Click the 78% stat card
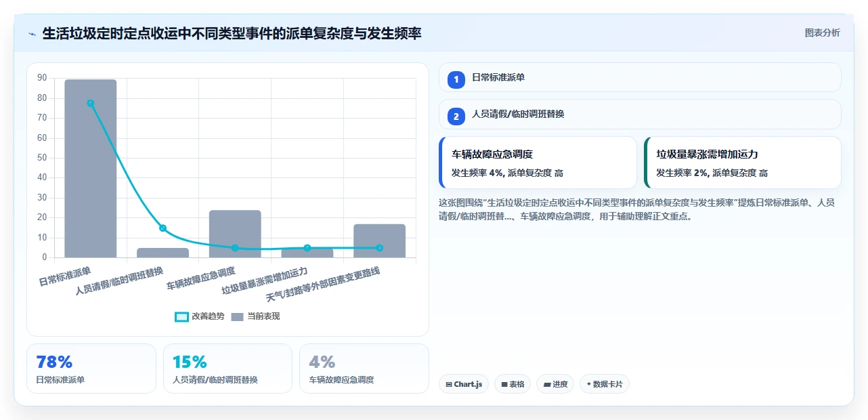868x420 pixels. 91,369
